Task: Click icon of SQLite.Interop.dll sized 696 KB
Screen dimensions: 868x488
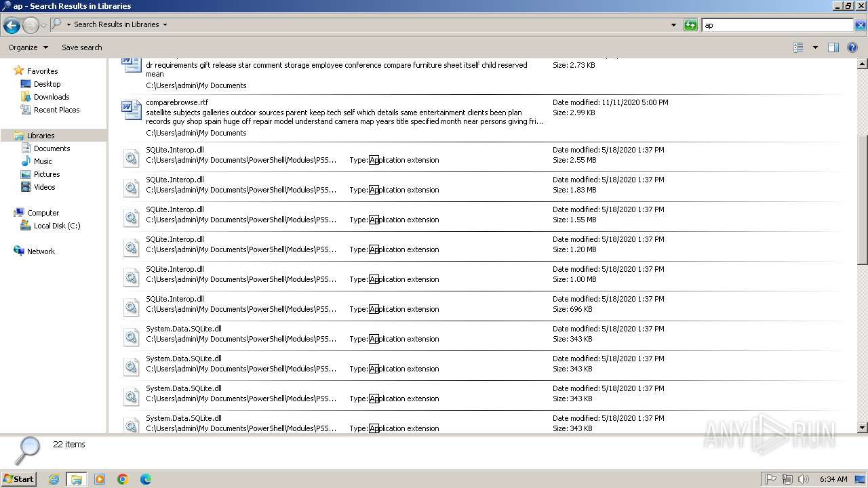Action: (131, 308)
